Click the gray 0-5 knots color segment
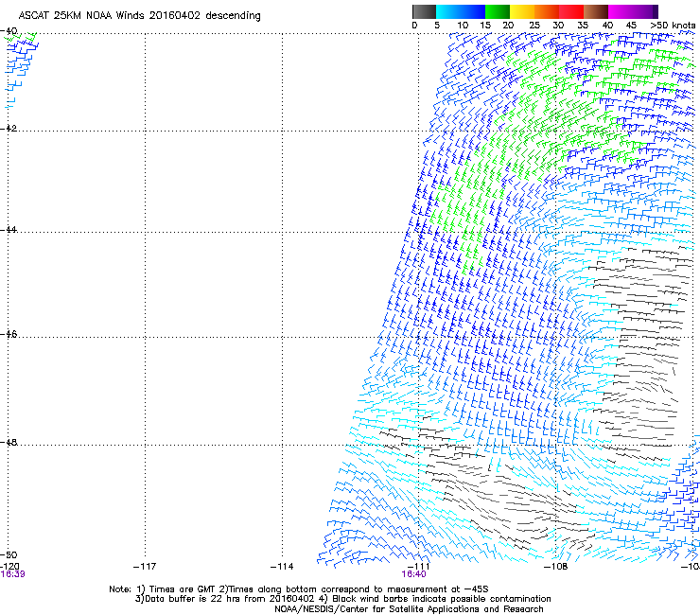Screen dimensions: 700x615 424,11
